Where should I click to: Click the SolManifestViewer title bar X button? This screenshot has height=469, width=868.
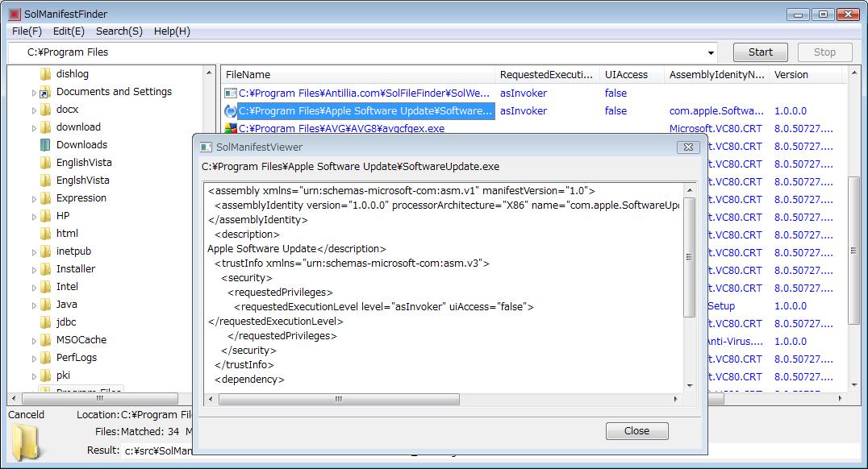tap(688, 147)
